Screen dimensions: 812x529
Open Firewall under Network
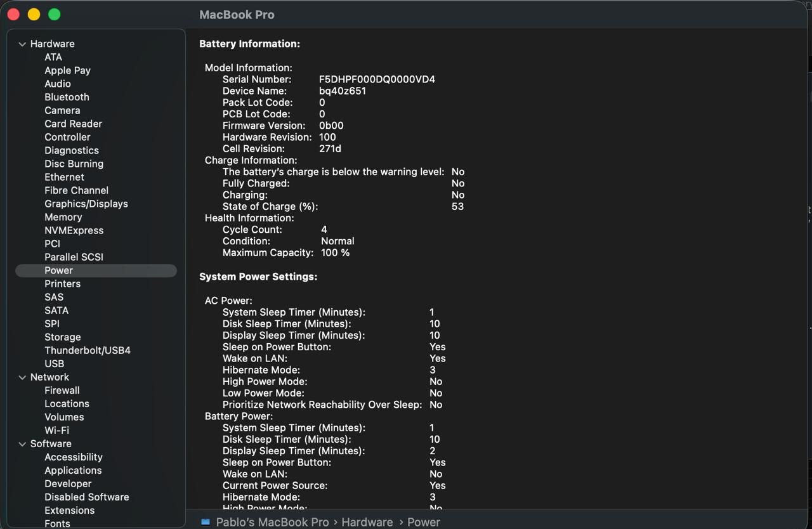(x=62, y=390)
